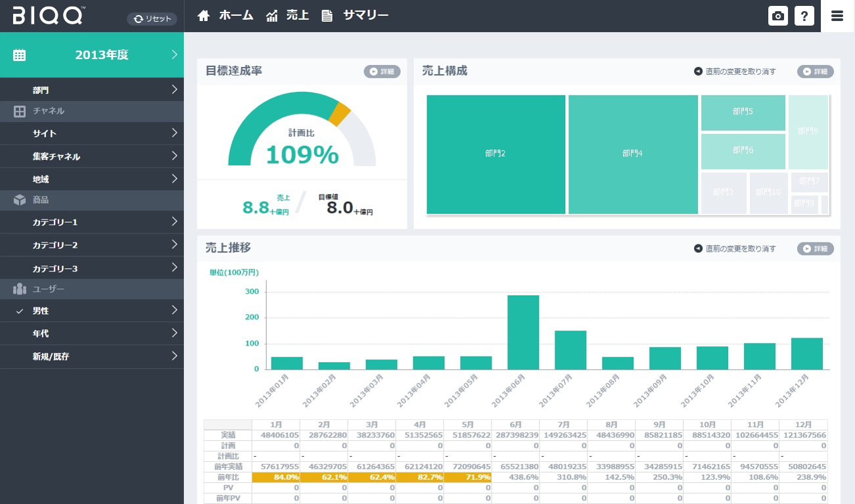
Task: Click the camera snapshot icon
Action: tap(778, 16)
